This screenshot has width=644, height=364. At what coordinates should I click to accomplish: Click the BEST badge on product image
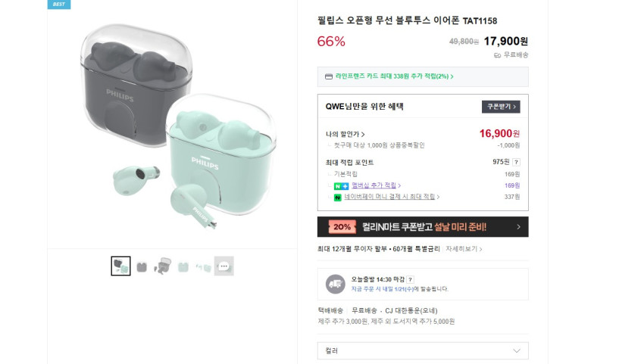59,4
